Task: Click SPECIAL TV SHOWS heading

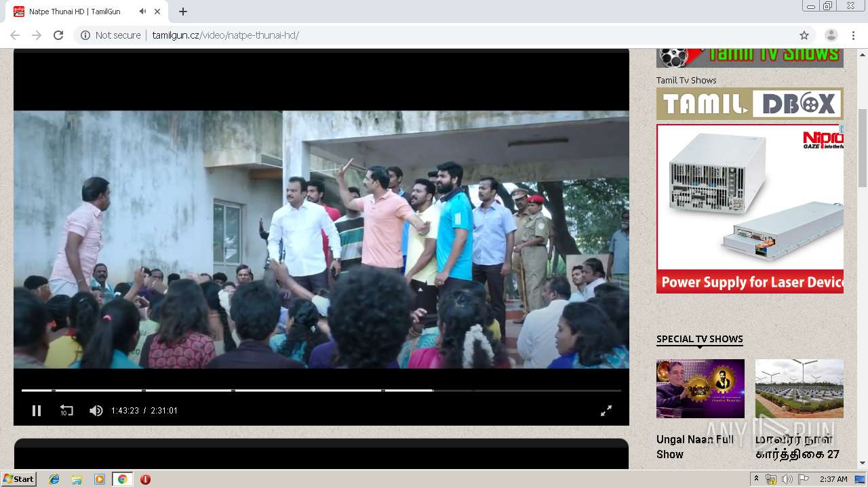Action: pyautogui.click(x=700, y=339)
